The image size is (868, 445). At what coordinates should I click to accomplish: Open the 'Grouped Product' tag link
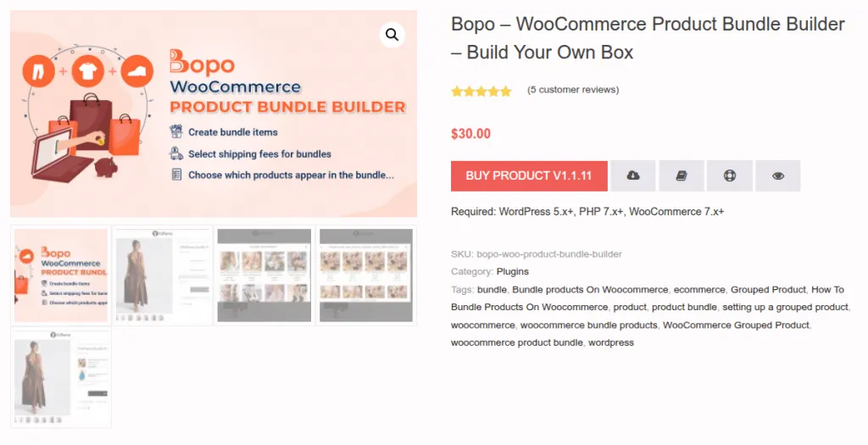[768, 289]
